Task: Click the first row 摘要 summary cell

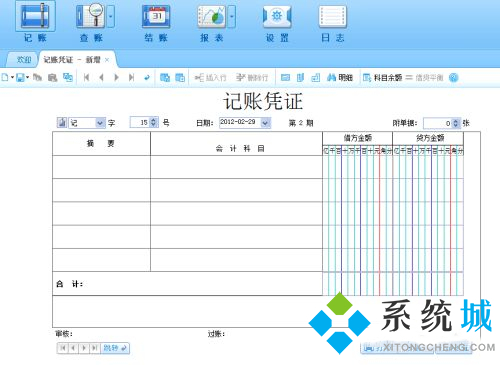Action: 101,167
